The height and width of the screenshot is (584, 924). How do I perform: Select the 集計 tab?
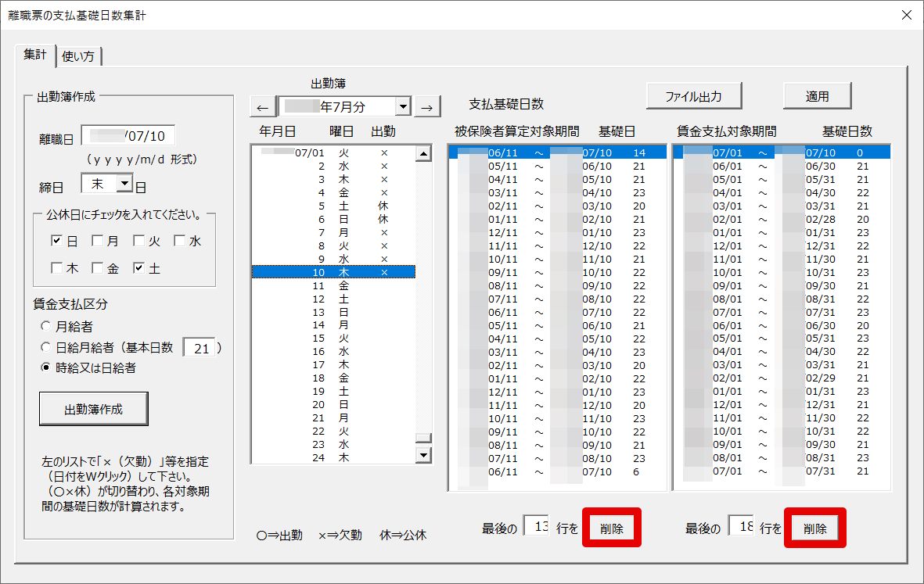(x=34, y=55)
